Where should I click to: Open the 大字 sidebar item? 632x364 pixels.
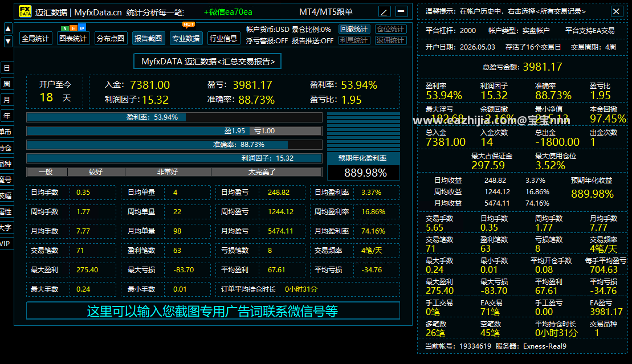(x=6, y=227)
